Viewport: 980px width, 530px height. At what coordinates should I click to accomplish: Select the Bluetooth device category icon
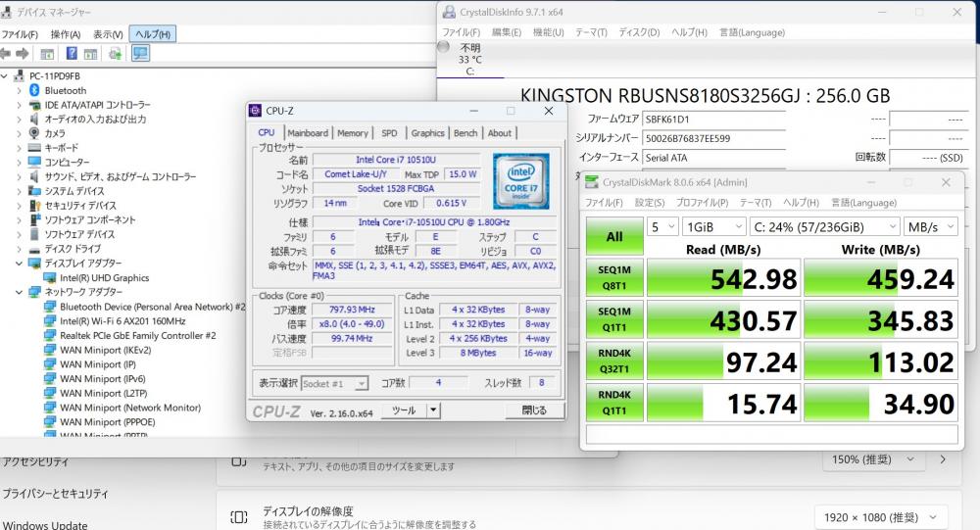coord(35,90)
